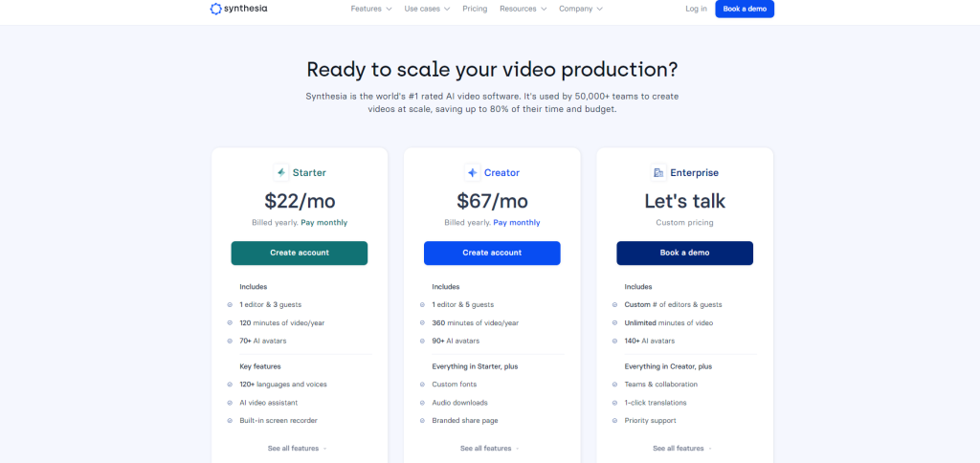The image size is (980, 463).
Task: Click check icon beside 1 editor & 3 guests
Action: (x=230, y=305)
